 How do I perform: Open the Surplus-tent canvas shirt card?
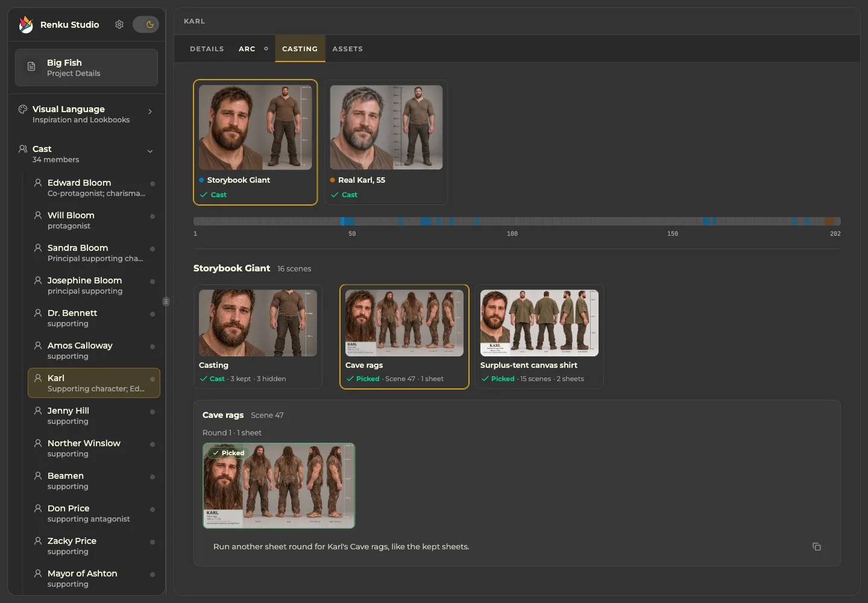(x=539, y=336)
